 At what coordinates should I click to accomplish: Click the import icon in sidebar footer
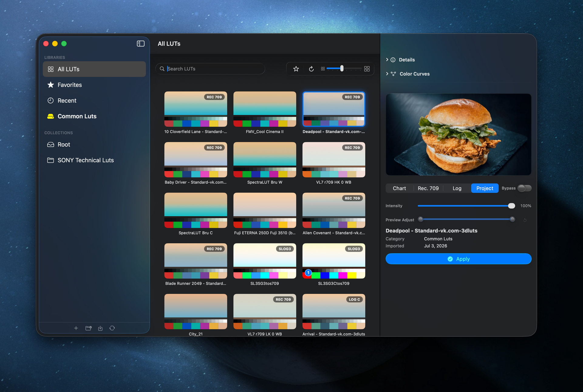pyautogui.click(x=100, y=328)
